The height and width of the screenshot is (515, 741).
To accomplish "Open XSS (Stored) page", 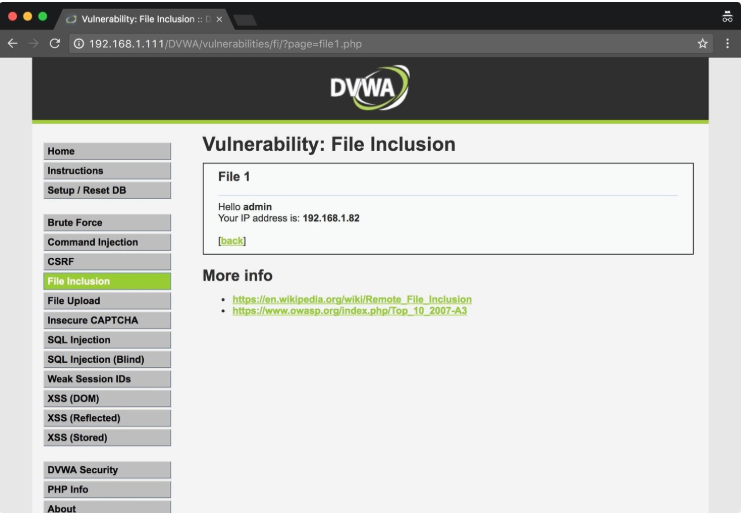I will coord(107,438).
